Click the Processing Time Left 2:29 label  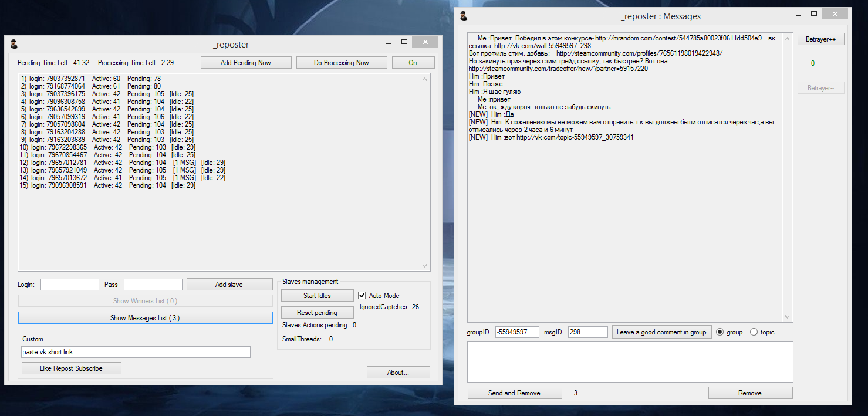[x=136, y=63]
